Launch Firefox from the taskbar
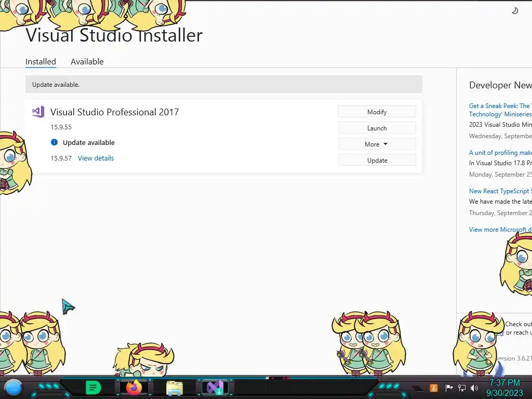 pyautogui.click(x=134, y=388)
